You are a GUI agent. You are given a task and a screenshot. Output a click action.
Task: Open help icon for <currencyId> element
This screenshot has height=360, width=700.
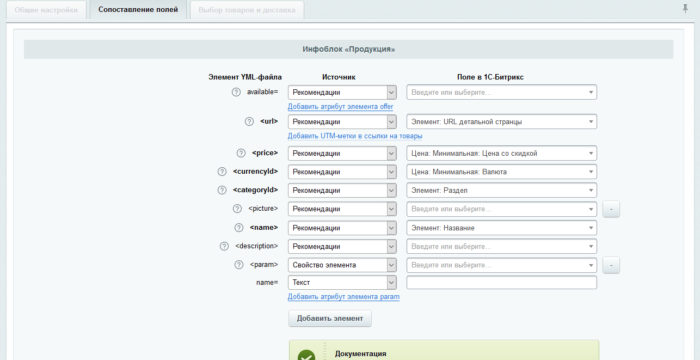(x=222, y=172)
